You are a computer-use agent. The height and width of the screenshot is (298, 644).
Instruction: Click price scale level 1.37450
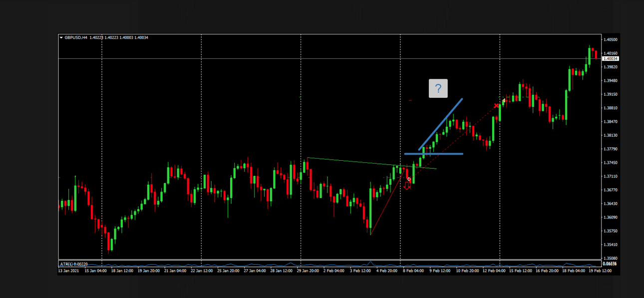[611, 163]
